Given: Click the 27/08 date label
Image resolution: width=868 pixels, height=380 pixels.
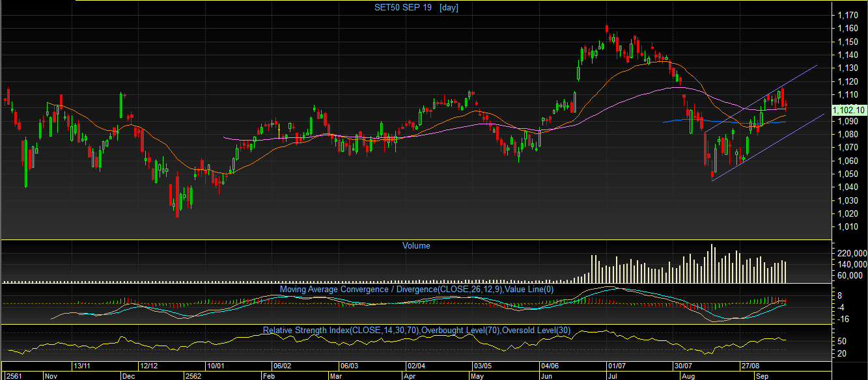Looking at the screenshot, I should click(x=750, y=366).
